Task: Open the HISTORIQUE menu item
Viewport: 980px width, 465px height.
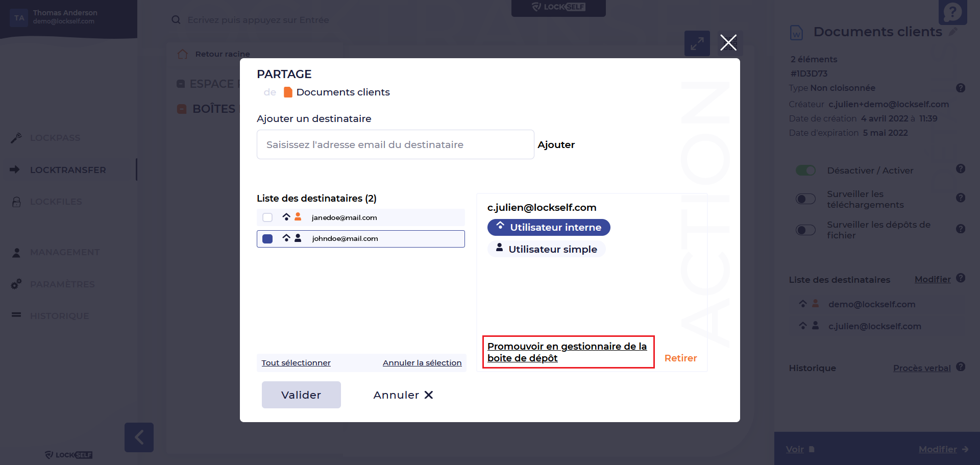Action: coord(59,316)
